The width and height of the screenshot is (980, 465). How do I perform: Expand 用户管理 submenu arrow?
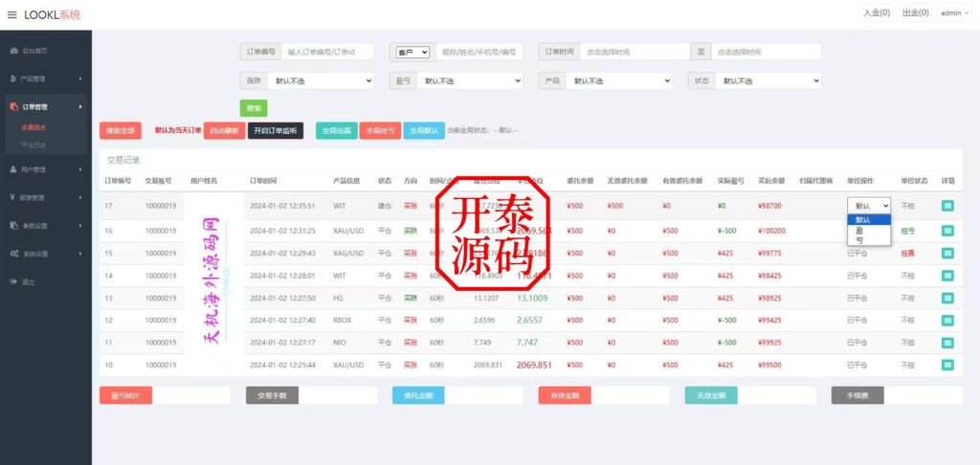(80, 169)
